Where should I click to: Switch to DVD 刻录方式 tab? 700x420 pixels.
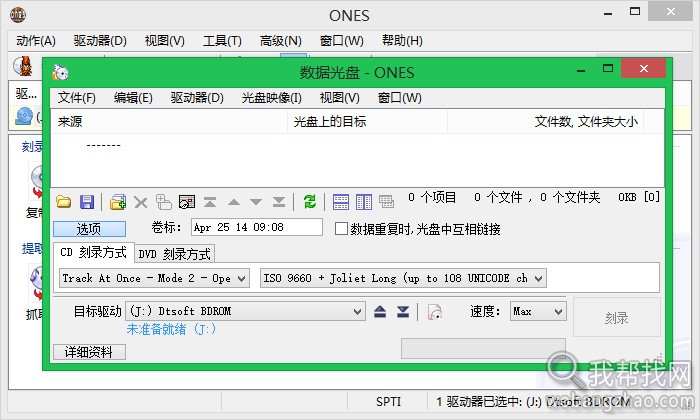(x=175, y=254)
